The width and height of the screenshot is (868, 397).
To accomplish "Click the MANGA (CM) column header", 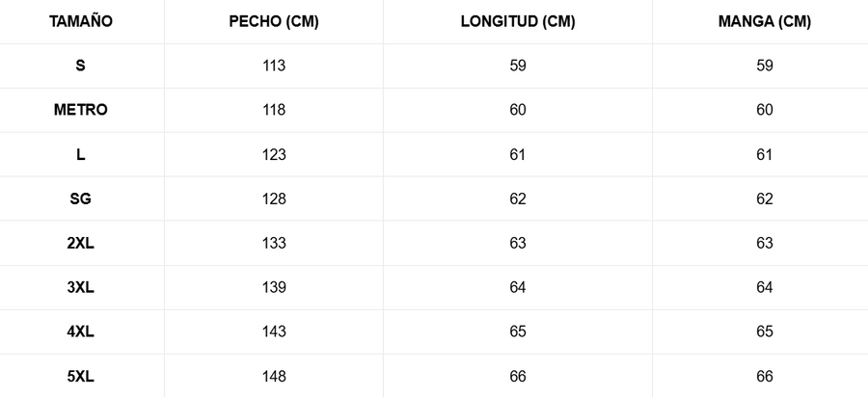I will [765, 22].
